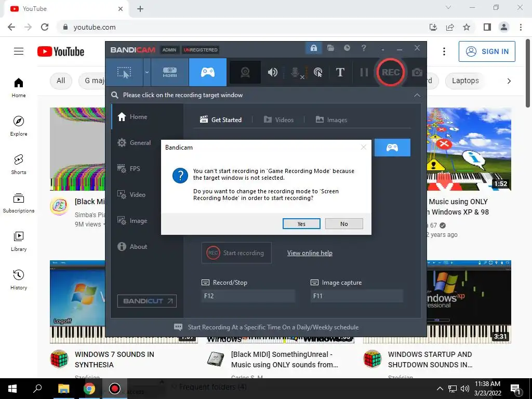Open FPS settings in the Bandicam sidebar
Screen dimensions: 532x399
click(x=148, y=169)
